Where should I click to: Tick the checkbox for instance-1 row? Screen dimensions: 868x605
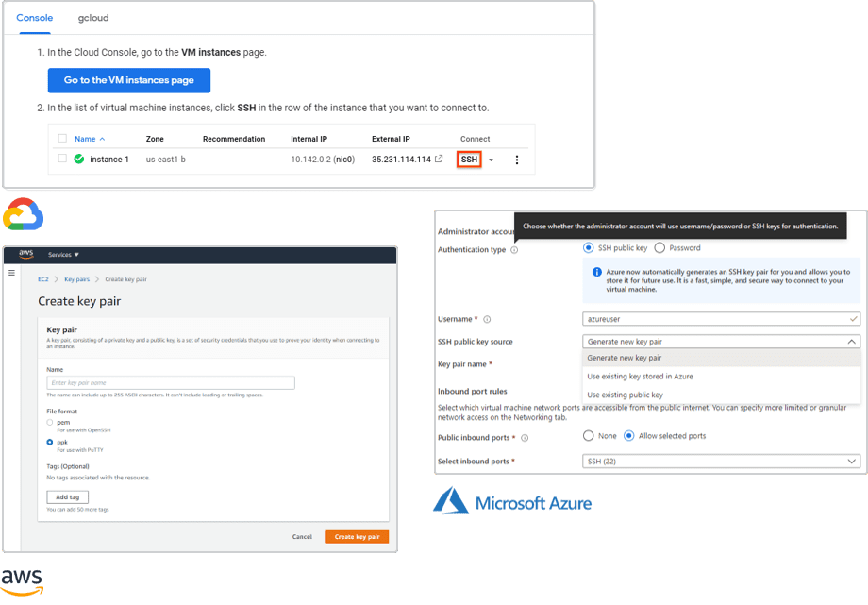pos(62,159)
